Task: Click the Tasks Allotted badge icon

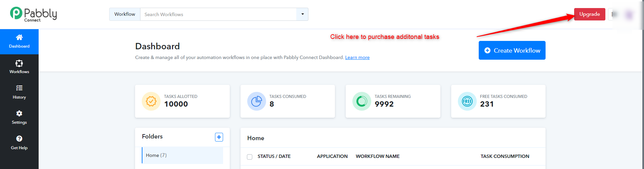Action: click(151, 101)
